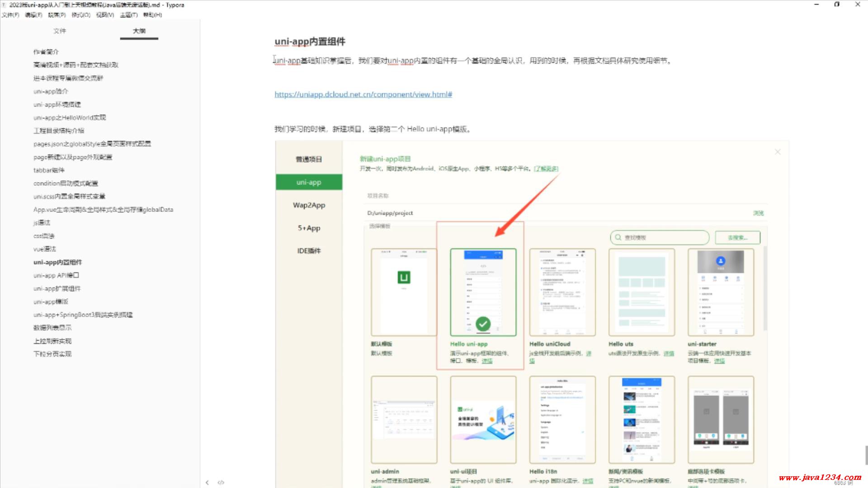Open the 文件(F) menu

(x=10, y=15)
